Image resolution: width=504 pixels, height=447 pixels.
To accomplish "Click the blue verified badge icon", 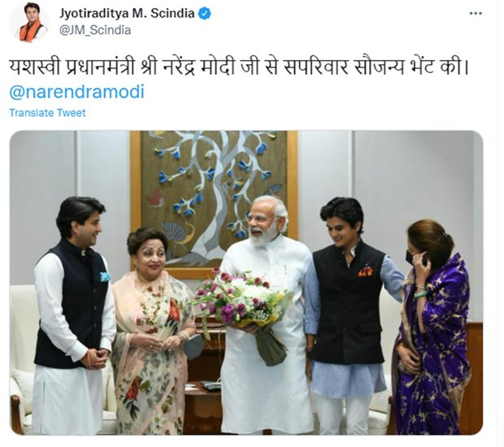I will (x=205, y=14).
